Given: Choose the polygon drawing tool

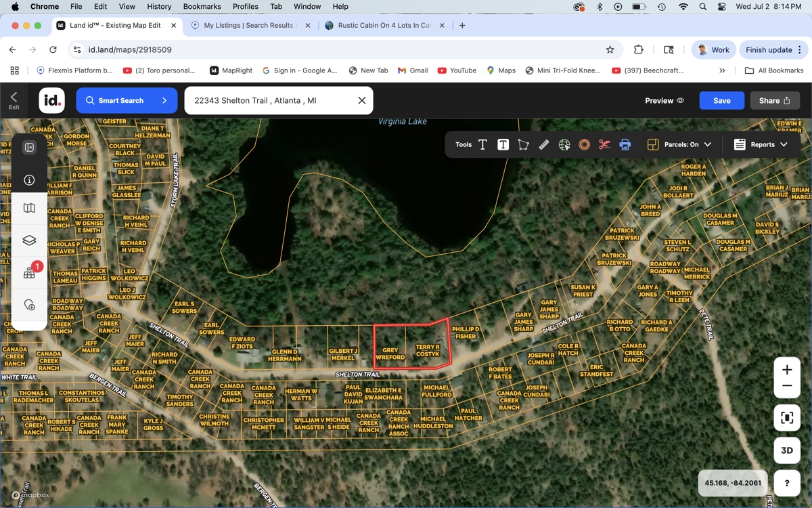Looking at the screenshot, I should pos(523,144).
